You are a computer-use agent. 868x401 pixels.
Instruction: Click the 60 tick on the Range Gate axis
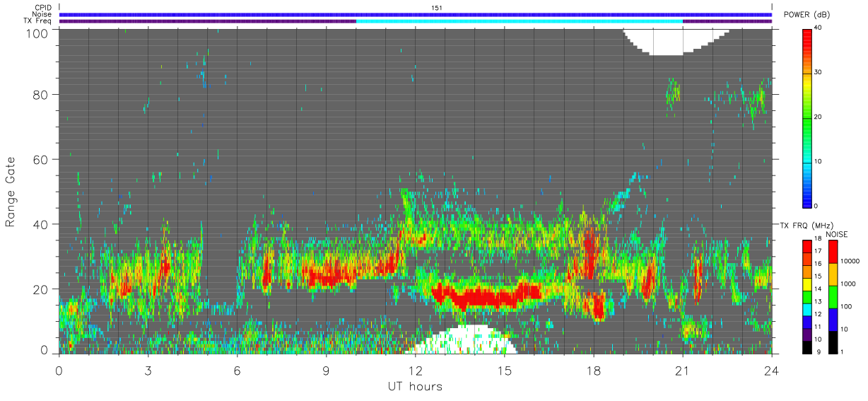pyautogui.click(x=40, y=159)
